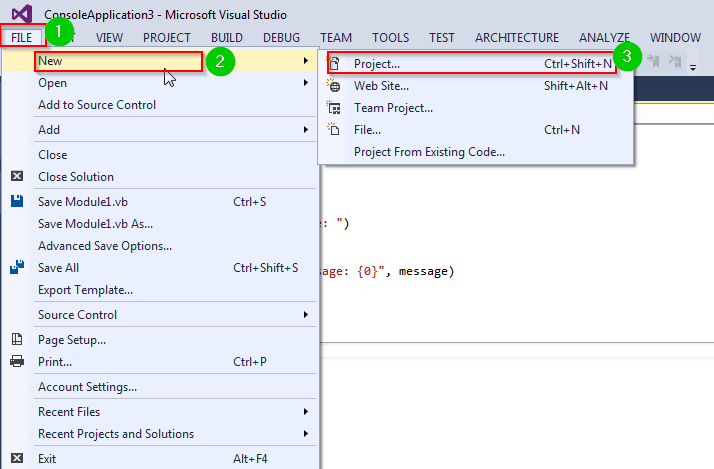This screenshot has width=714, height=469.
Task: Click the Page Setup icon
Action: (17, 339)
